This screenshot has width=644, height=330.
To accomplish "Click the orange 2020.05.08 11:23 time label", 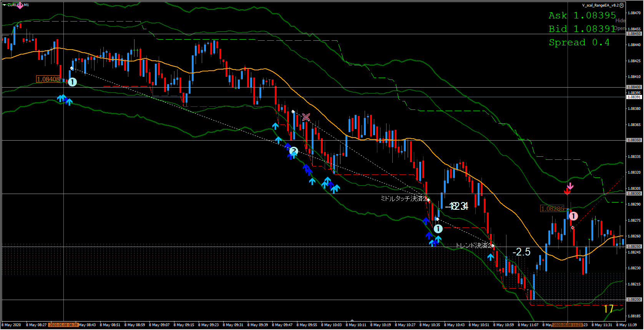I will [567, 325].
